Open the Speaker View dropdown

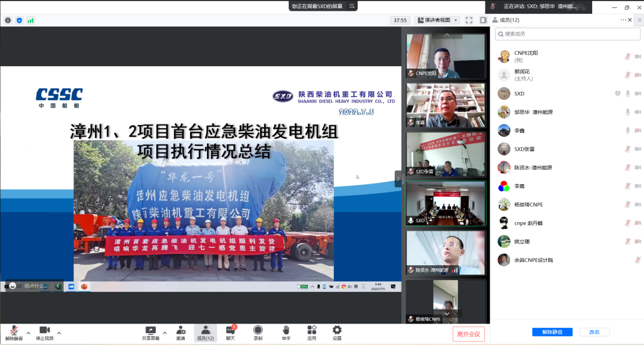coord(438,20)
